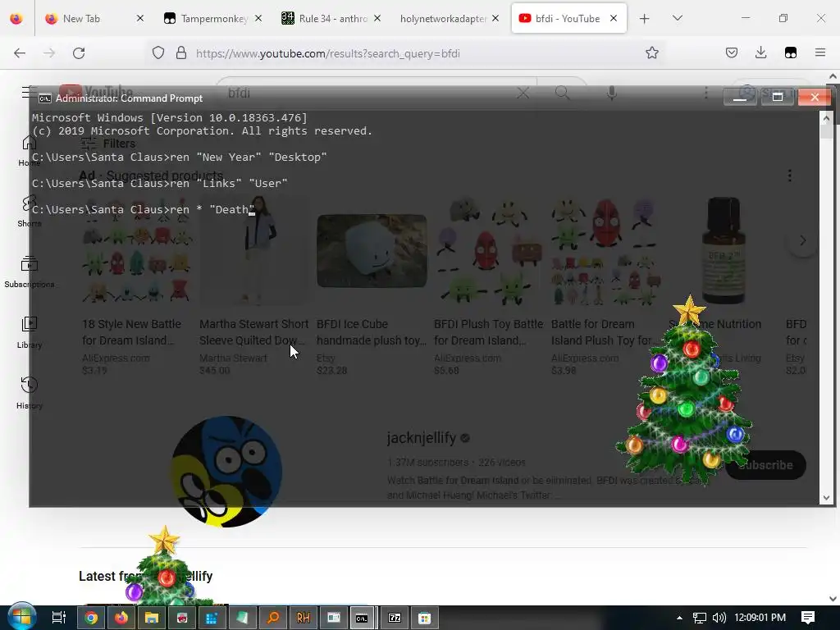Click the ren * "Death" command line

143,210
